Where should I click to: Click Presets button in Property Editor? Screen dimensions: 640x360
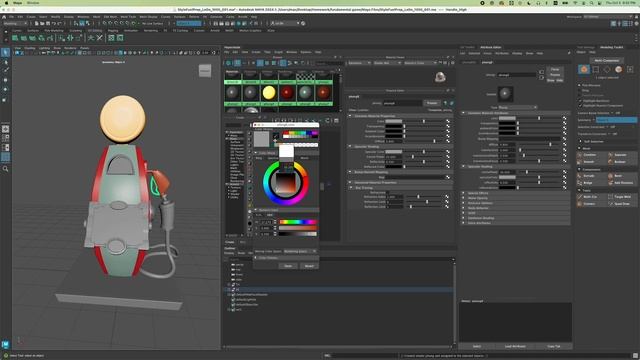pyautogui.click(x=432, y=103)
